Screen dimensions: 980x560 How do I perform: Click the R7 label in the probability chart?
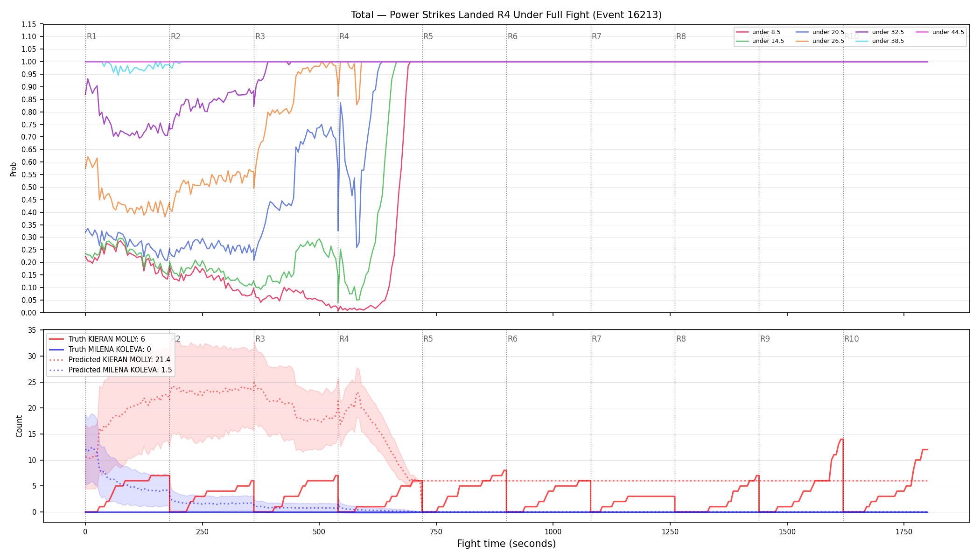click(x=596, y=36)
